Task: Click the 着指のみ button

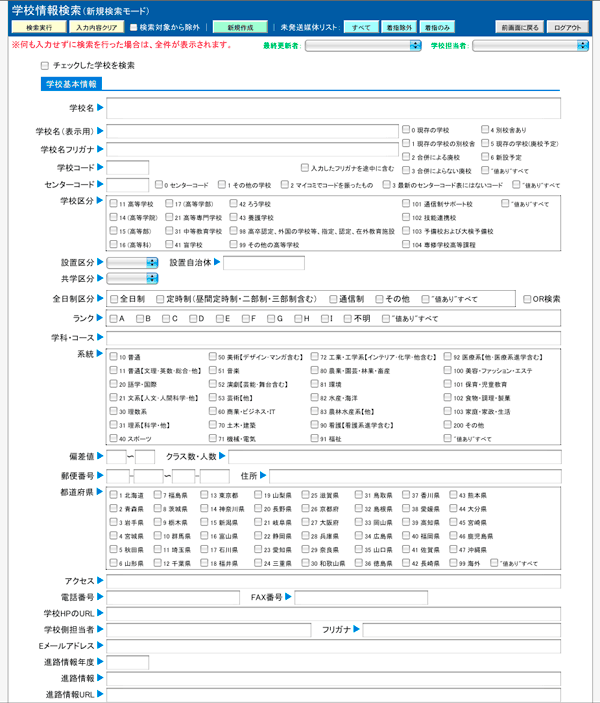Action: [437, 27]
